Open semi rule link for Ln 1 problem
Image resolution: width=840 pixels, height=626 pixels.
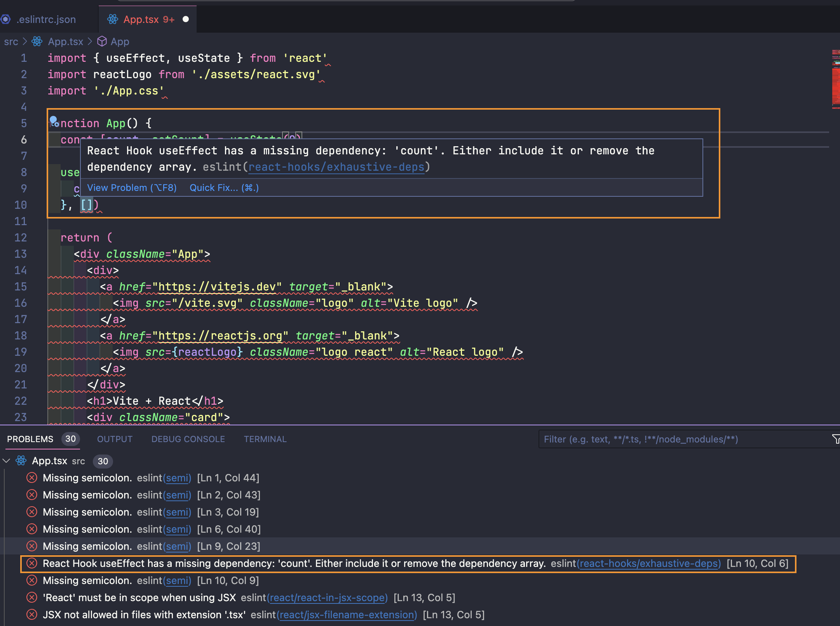coord(177,478)
